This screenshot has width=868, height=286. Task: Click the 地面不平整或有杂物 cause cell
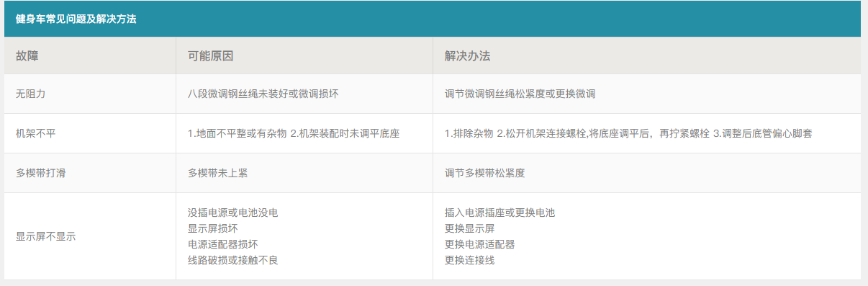tap(304, 133)
